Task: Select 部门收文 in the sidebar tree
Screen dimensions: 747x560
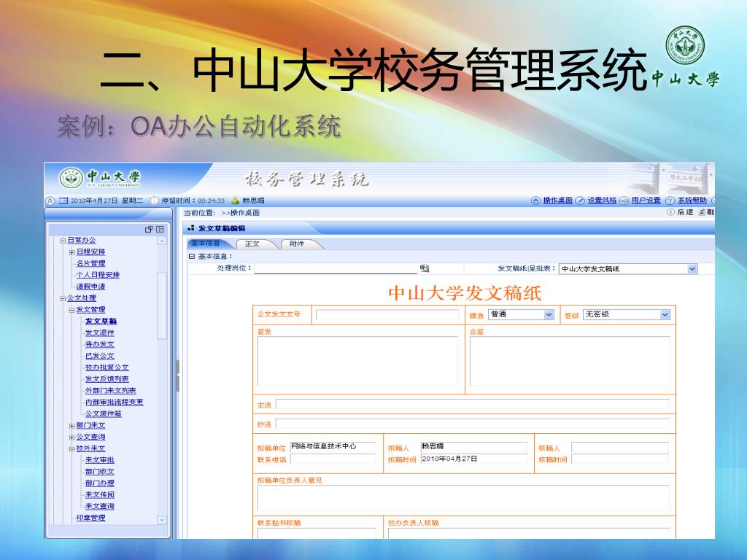Action: point(99,472)
